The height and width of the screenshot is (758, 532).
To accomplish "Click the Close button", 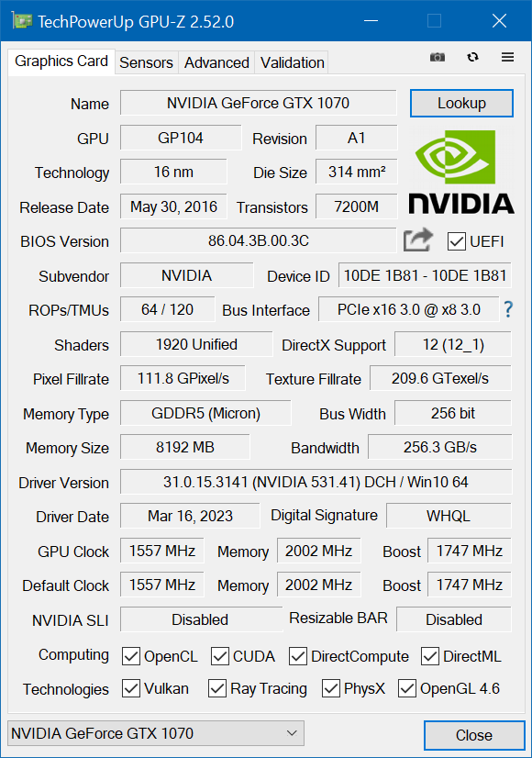I will pyautogui.click(x=474, y=735).
